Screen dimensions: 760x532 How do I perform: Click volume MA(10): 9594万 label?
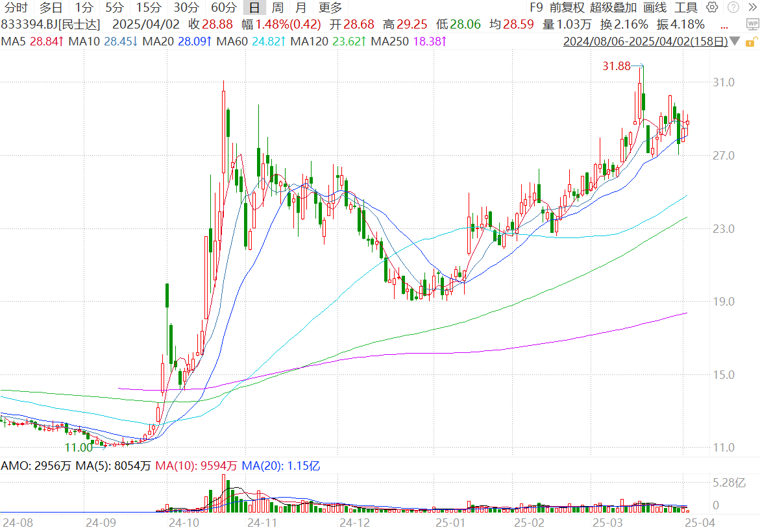point(196,466)
